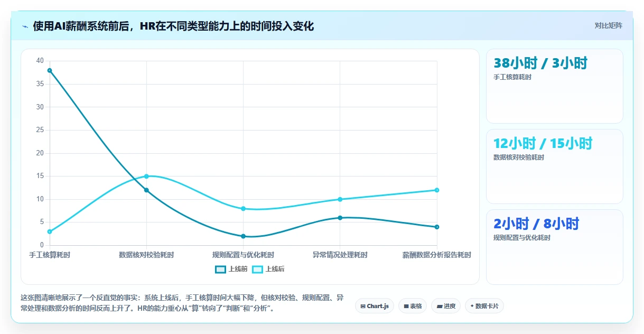Select the 数据卡片 tag
The width and height of the screenshot is (644, 334).
click(x=484, y=306)
